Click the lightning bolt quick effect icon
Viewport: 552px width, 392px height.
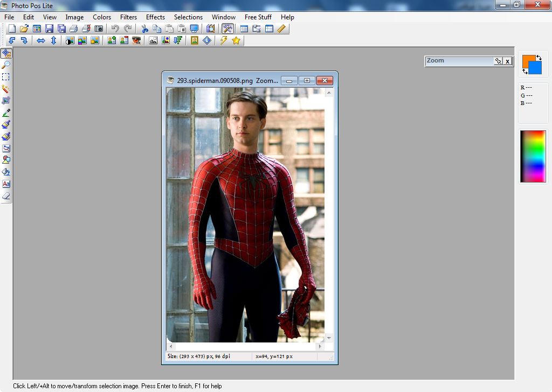(x=224, y=40)
